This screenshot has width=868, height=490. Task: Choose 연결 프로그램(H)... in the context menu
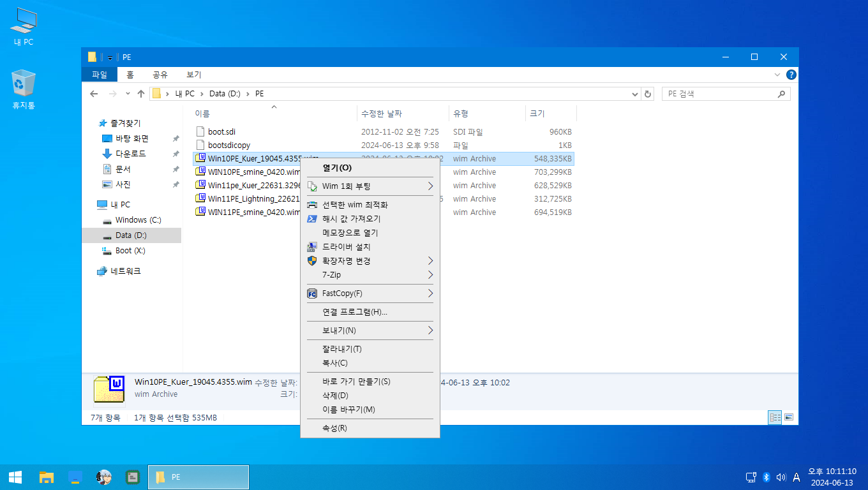click(370, 312)
